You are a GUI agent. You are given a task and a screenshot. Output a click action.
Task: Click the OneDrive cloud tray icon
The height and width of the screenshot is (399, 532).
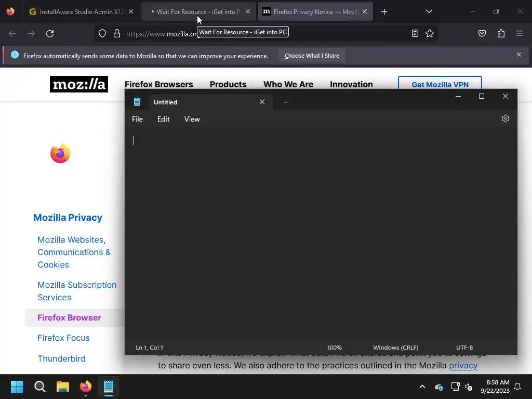[x=438, y=387]
